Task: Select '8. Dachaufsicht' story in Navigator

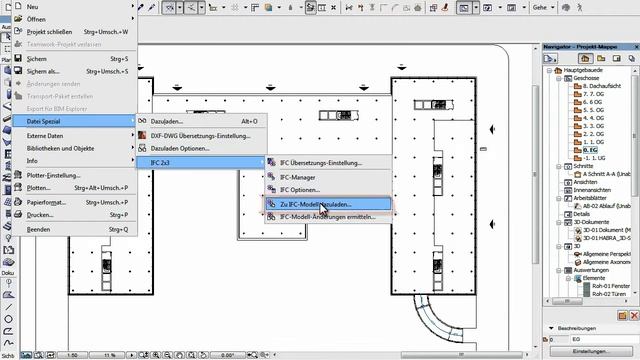Action: [602, 86]
